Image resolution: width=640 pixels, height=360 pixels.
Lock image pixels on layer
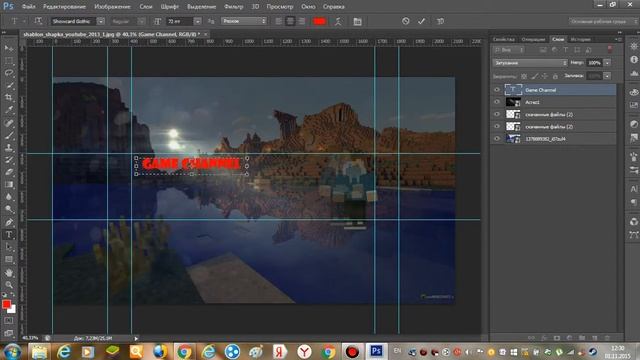534,76
